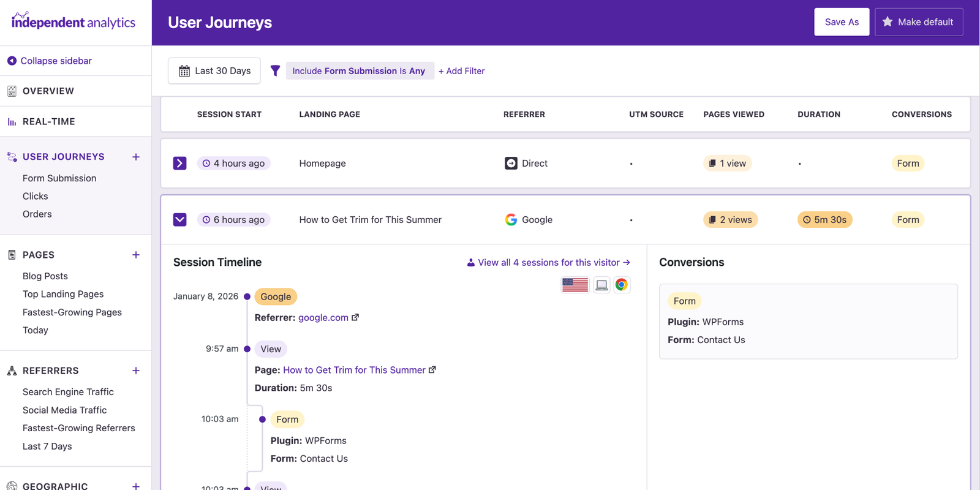
Task: Click the Landing Page column header
Action: [330, 115]
